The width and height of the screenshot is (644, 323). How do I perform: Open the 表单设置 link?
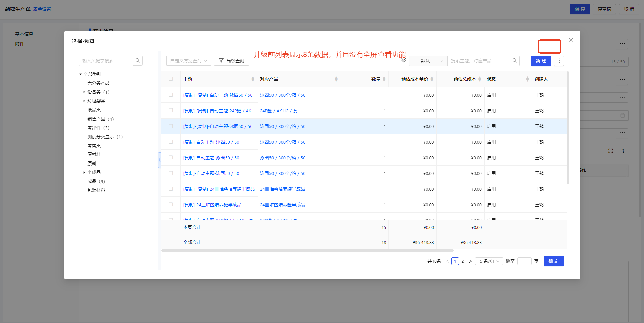42,9
